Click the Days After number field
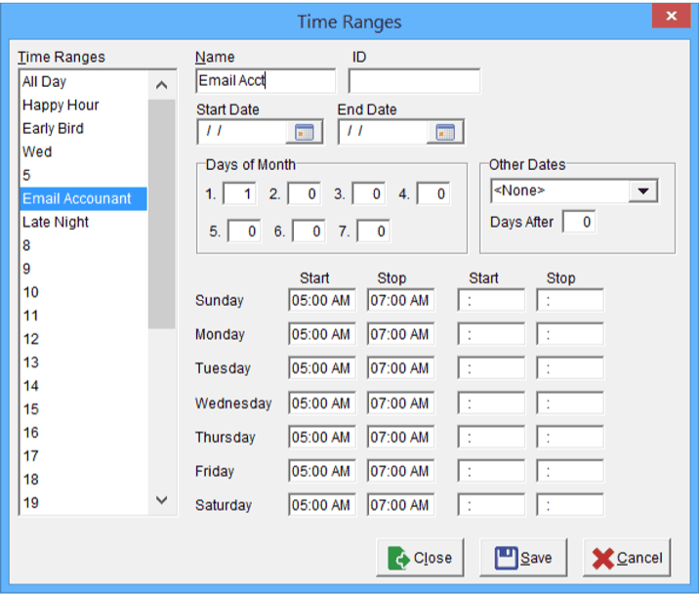 (579, 222)
